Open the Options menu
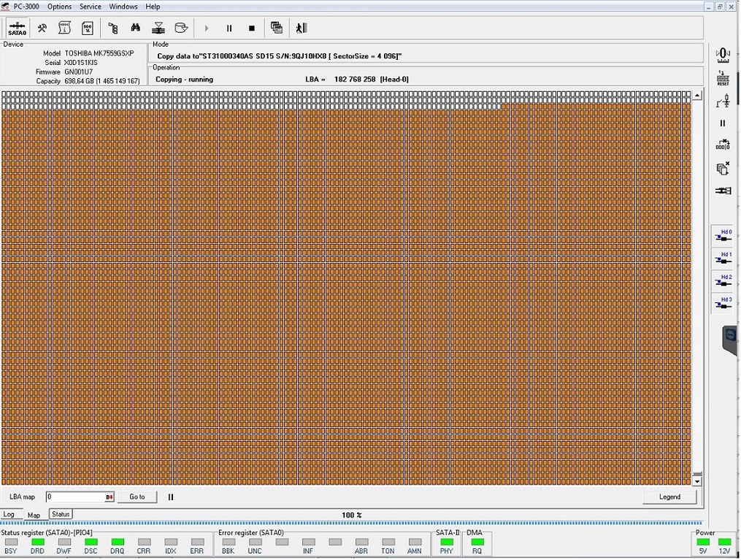The image size is (741, 560). coord(60,7)
